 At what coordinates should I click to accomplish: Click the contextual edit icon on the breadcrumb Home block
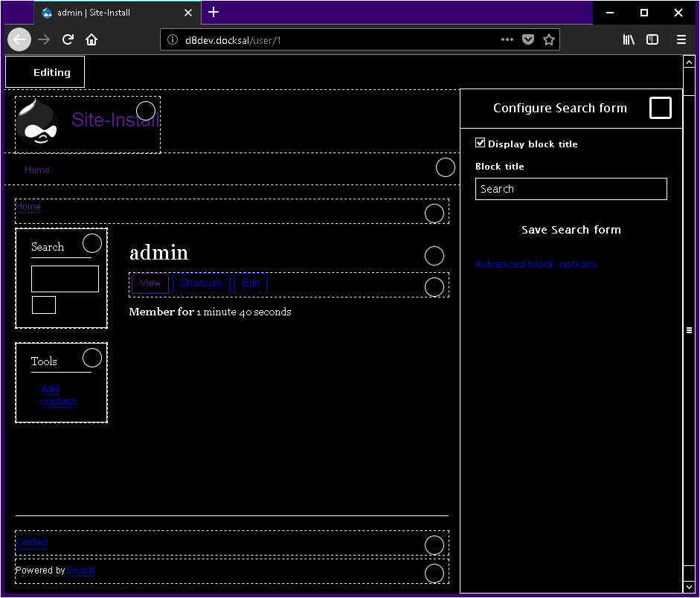(x=434, y=213)
